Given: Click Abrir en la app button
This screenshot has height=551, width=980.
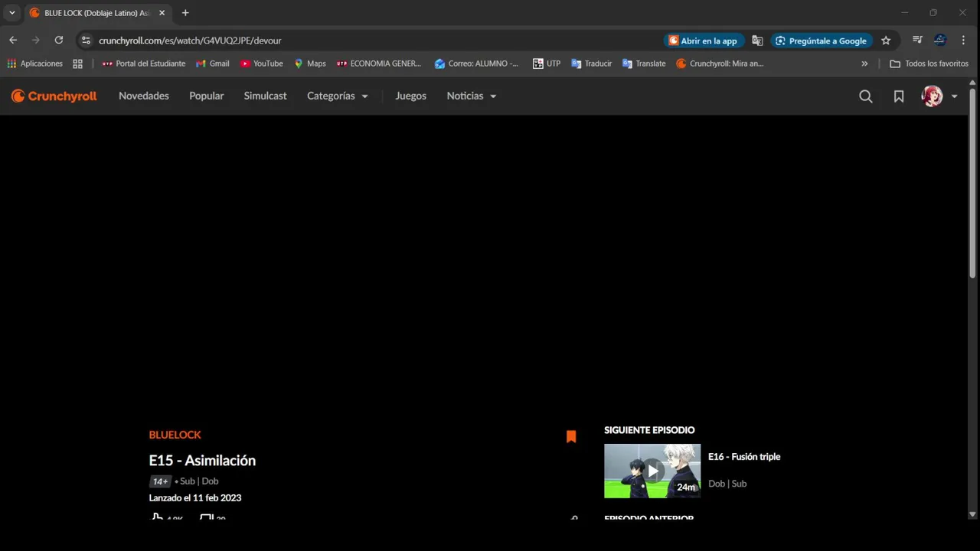Looking at the screenshot, I should click(703, 41).
